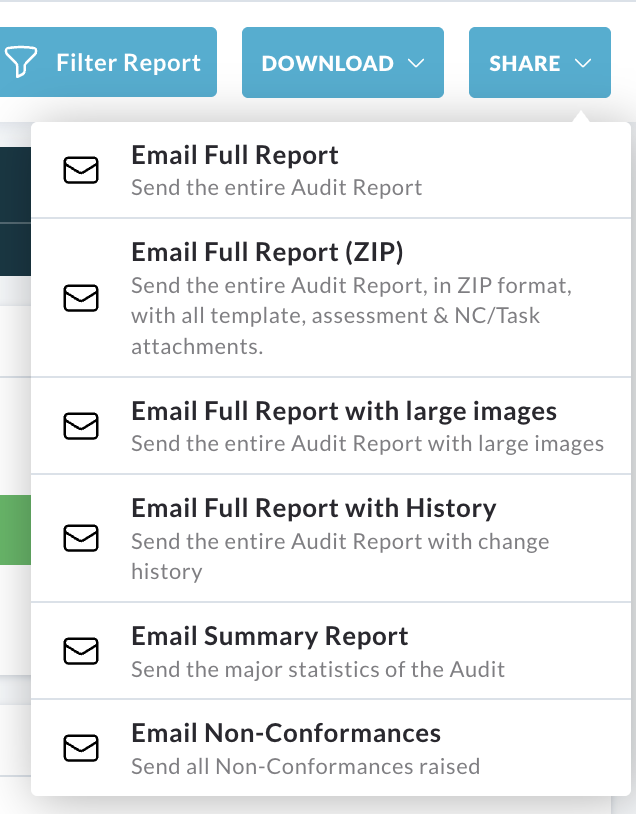Choose Email Full Report (ZIP) option
This screenshot has width=636, height=814.
tap(331, 298)
